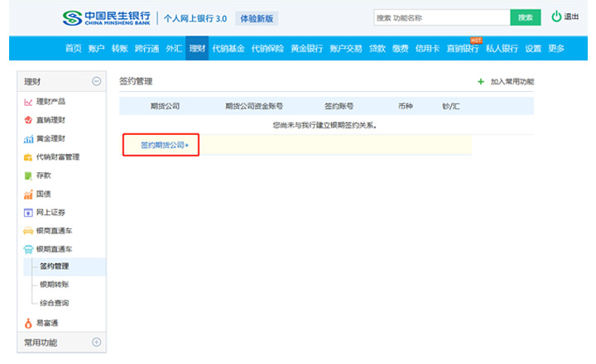Click the 理财产品 chart icon in sidebar
Image resolution: width=596 pixels, height=364 pixels.
(x=28, y=102)
